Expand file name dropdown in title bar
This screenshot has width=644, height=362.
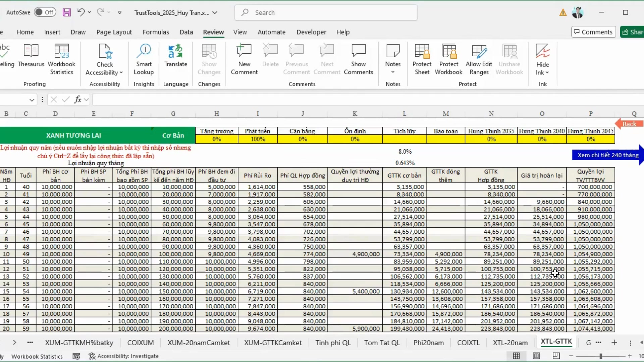click(x=215, y=13)
